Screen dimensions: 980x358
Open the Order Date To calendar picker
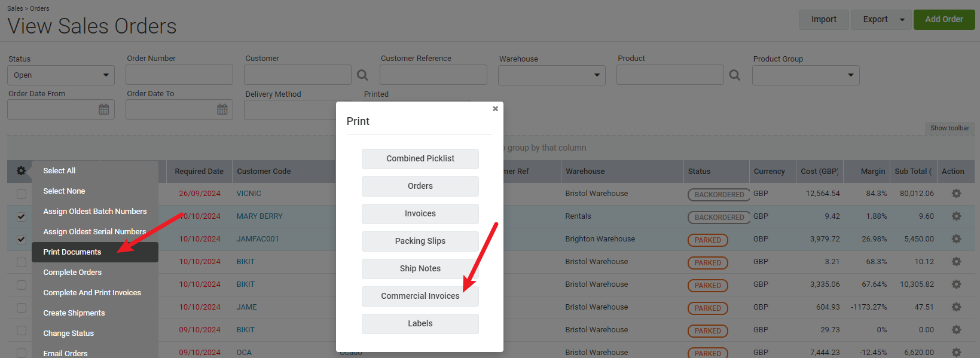coord(222,109)
